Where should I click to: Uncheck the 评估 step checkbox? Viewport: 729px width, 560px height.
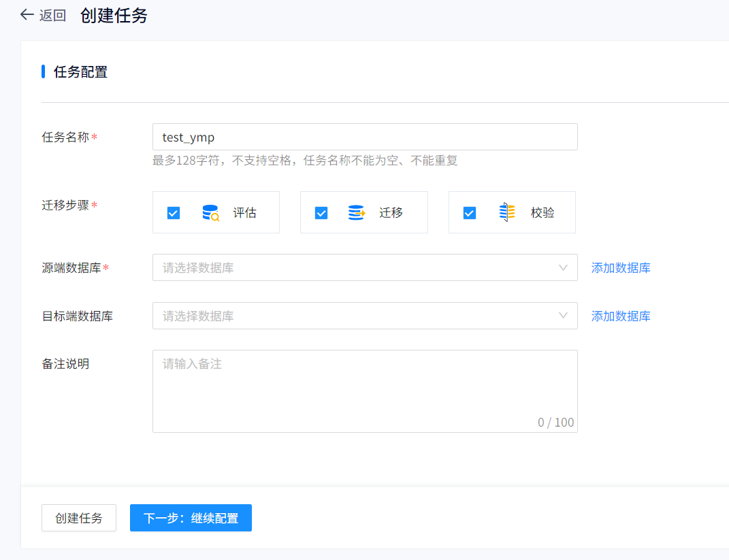coord(174,213)
